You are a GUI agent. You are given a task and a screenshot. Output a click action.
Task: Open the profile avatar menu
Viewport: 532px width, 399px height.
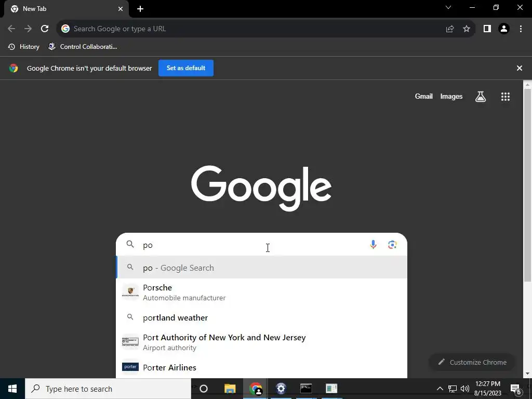click(504, 29)
